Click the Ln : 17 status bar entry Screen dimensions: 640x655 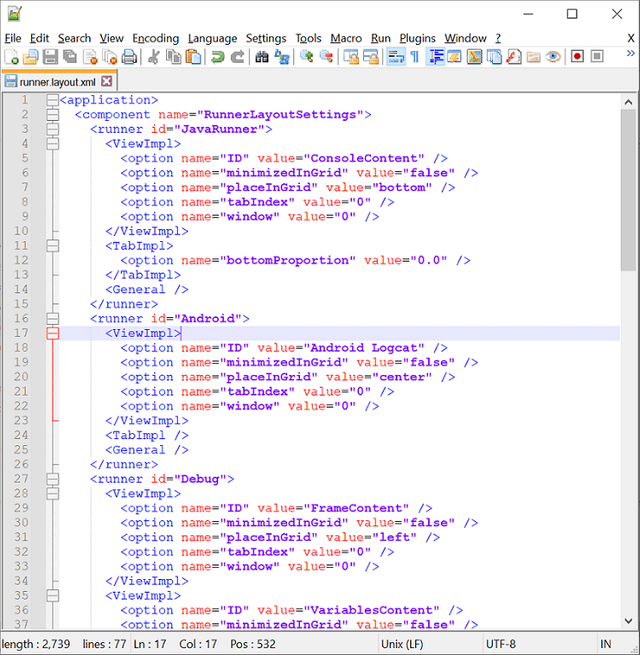150,644
